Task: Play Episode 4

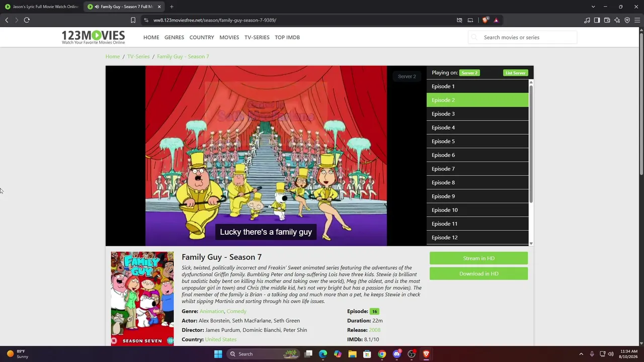Action: point(477,128)
